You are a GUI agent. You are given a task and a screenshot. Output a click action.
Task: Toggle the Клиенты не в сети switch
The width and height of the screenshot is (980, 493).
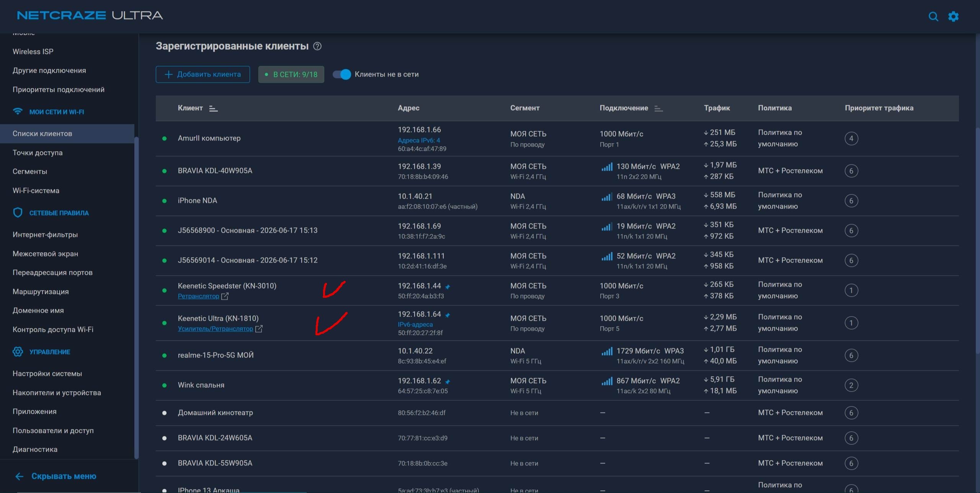tap(341, 74)
